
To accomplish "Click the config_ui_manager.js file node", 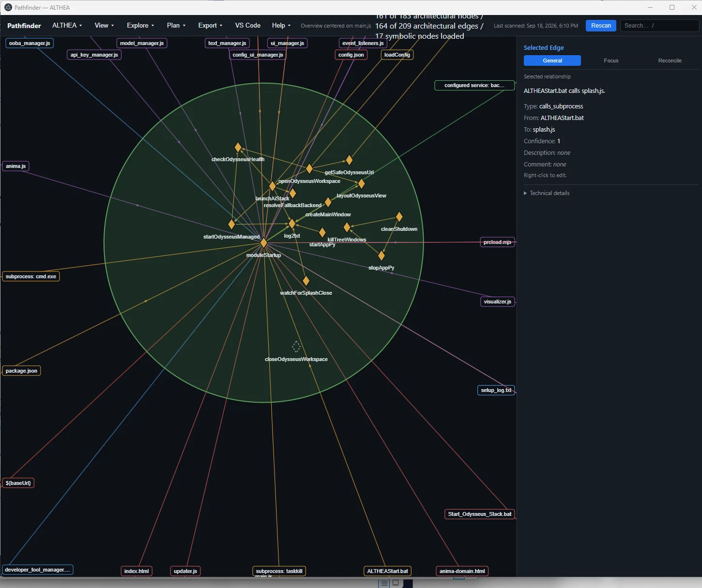I will tap(258, 55).
